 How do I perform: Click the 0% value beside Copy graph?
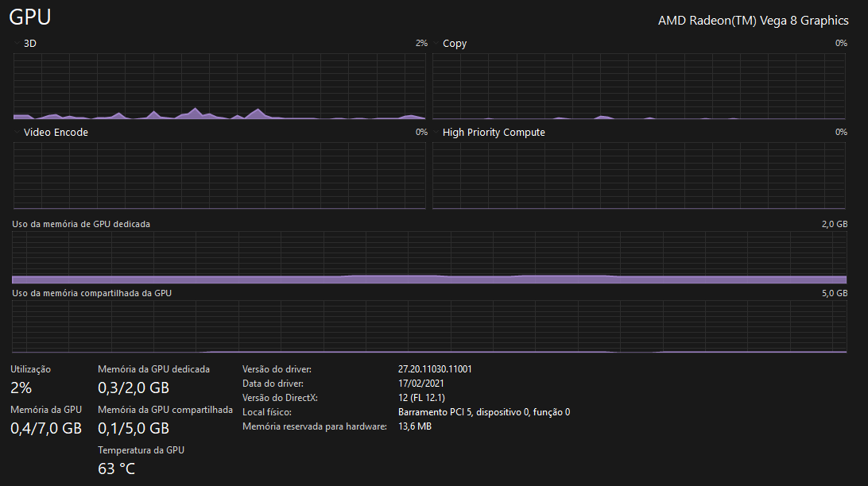point(841,43)
